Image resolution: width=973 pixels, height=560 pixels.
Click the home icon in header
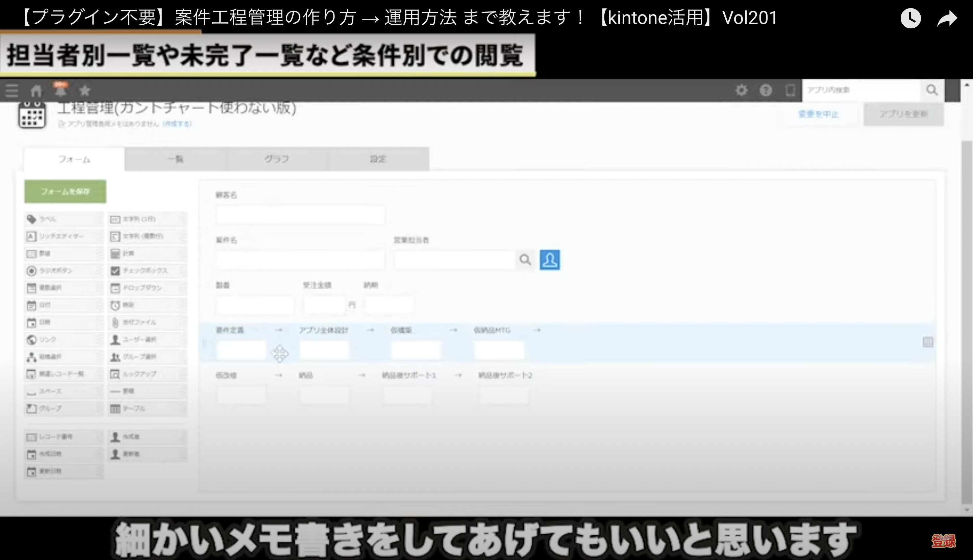click(x=36, y=91)
